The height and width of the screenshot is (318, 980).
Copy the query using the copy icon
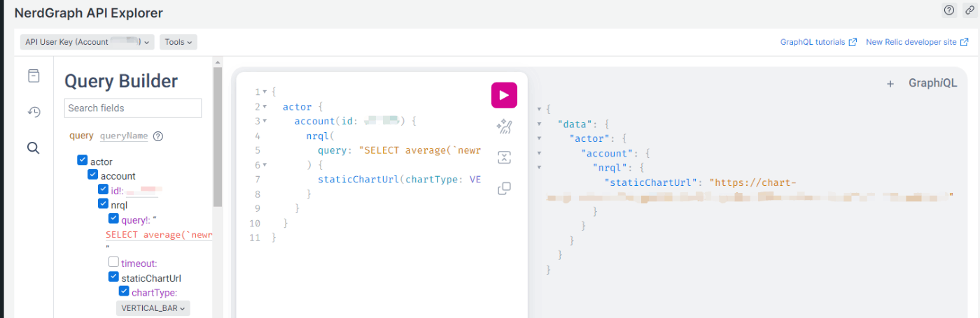pyautogui.click(x=504, y=189)
